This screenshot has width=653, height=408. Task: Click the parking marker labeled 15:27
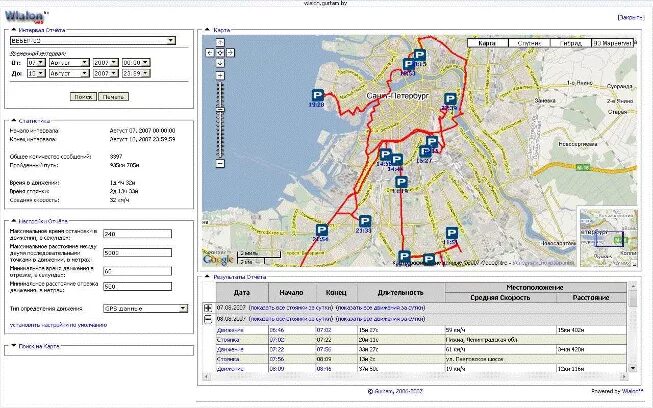[x=425, y=152]
